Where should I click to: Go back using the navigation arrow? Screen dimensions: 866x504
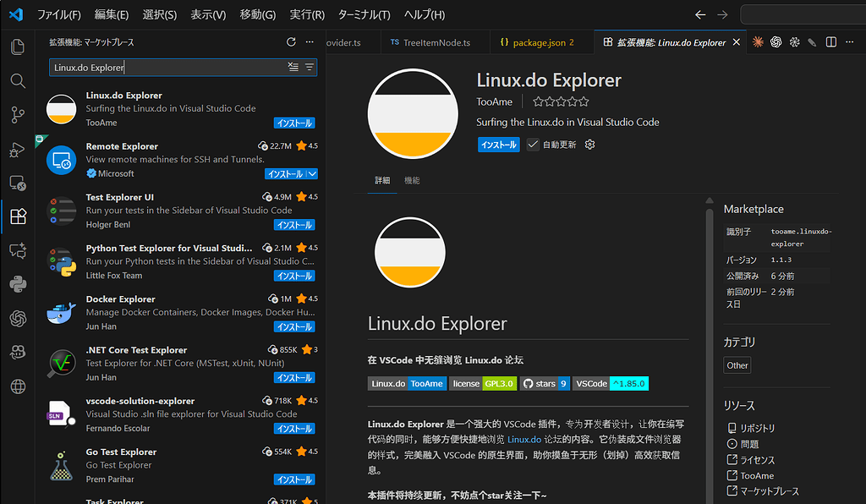(700, 15)
